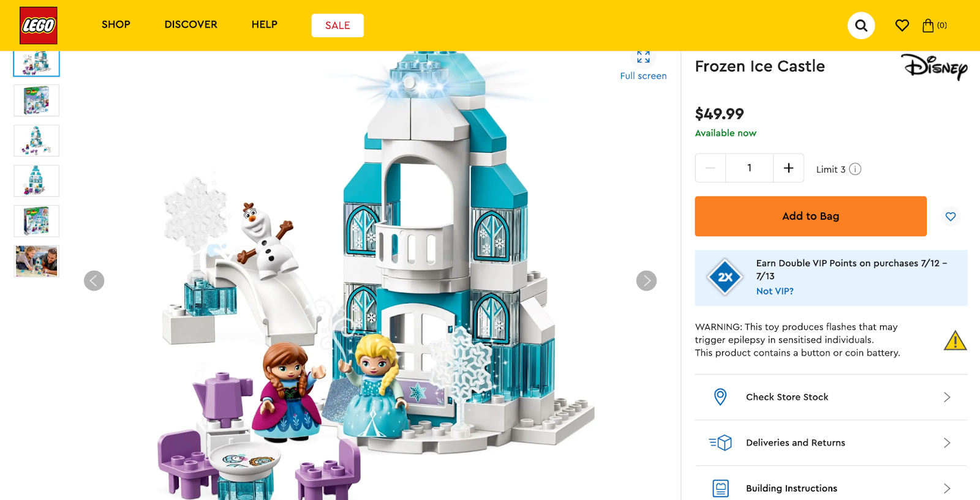The width and height of the screenshot is (980, 500).
Task: Click the search magnifier icon
Action: [x=861, y=25]
